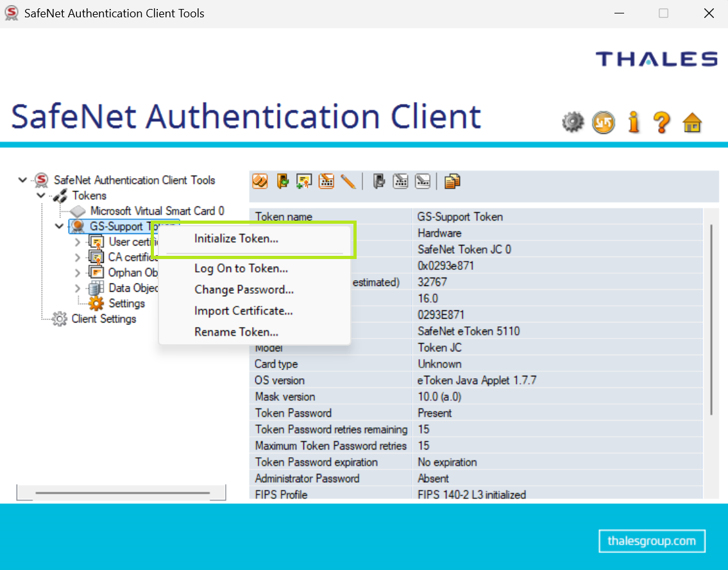Expand the Orphan Objects node
Screen dimensions: 728x570
click(x=78, y=272)
